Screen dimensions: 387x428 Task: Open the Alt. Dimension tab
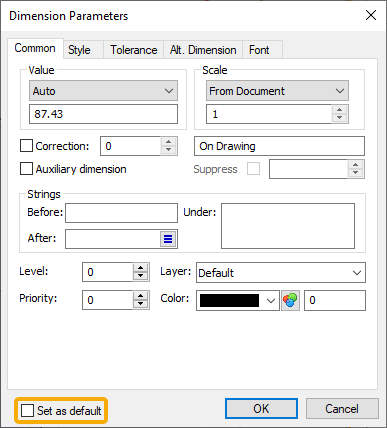(x=203, y=50)
